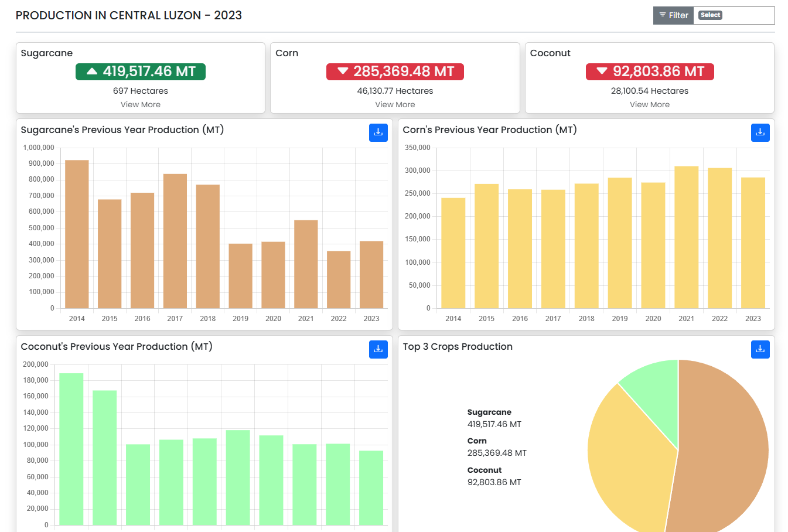The height and width of the screenshot is (532, 788).
Task: Download the Coconut previous year production chart
Action: 378,349
